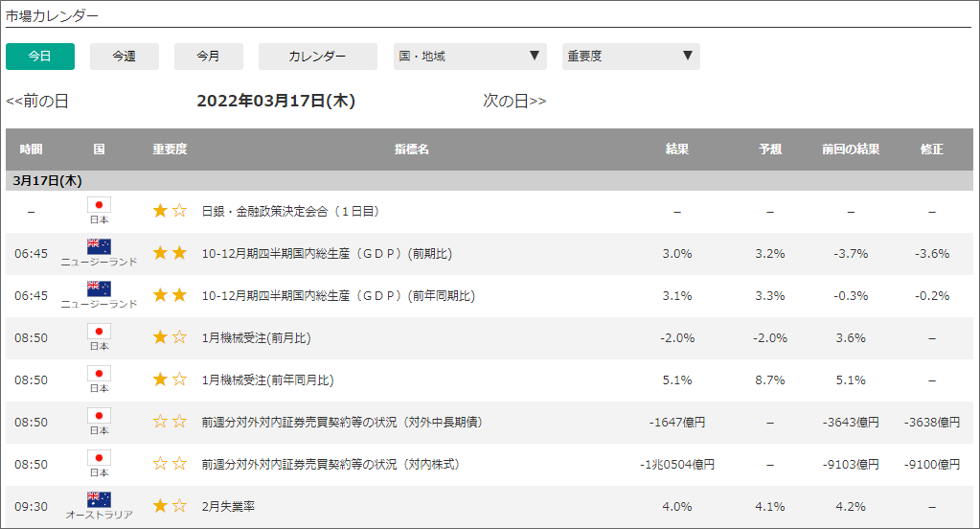Click importance stars of GDP 前年同期比 row
980x529 pixels.
[170, 295]
